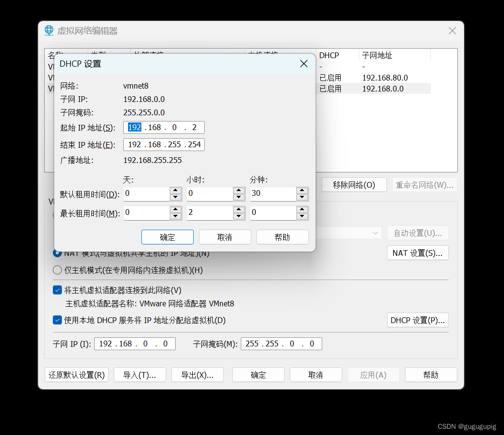This screenshot has width=504, height=435.
Task: Increase 最长租用时间 hours spinner
Action: [x=239, y=210]
